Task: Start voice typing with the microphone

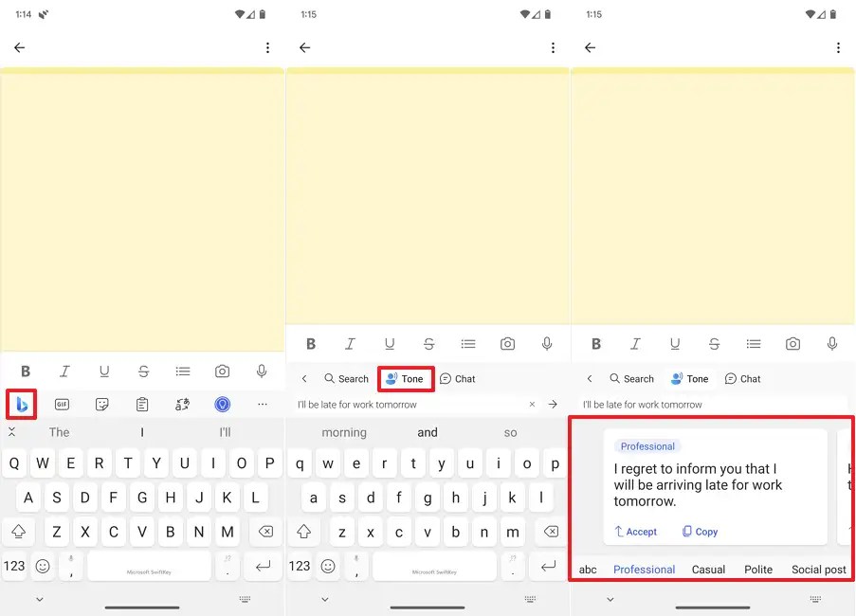Action: point(262,371)
